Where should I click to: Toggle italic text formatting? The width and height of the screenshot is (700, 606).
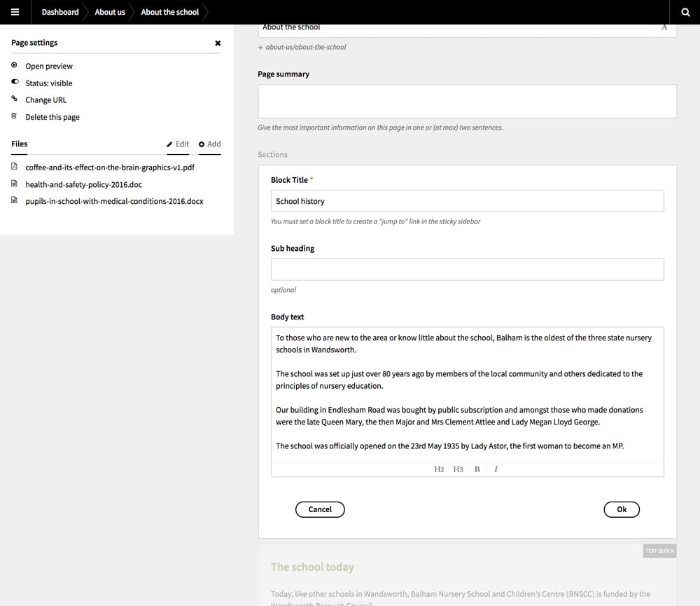pos(496,469)
